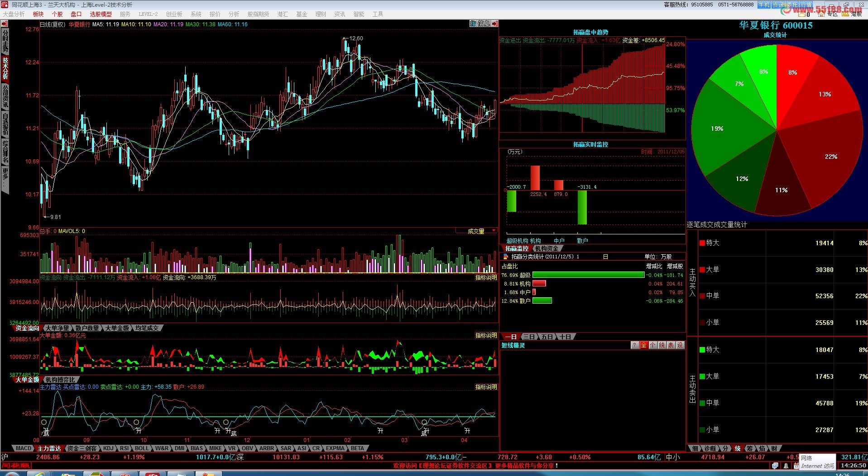Open 指标说明 for the 大单金额 panel
The image size is (868, 476).
486,335
